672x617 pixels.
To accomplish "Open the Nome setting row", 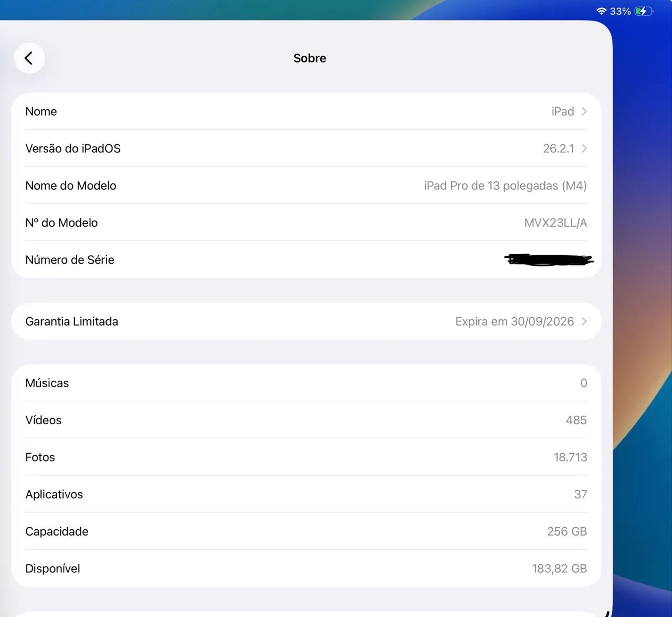I will tap(306, 111).
